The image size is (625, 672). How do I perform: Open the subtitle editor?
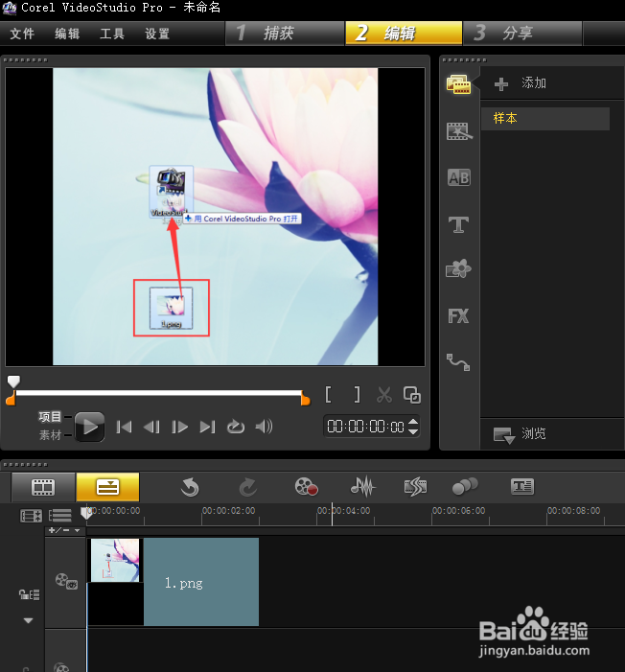coord(522,486)
